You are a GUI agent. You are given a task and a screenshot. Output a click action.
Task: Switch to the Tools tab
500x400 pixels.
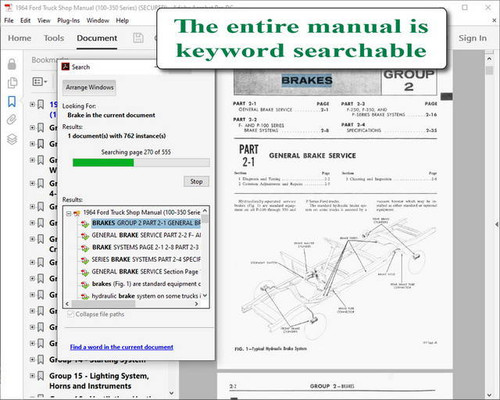click(54, 38)
